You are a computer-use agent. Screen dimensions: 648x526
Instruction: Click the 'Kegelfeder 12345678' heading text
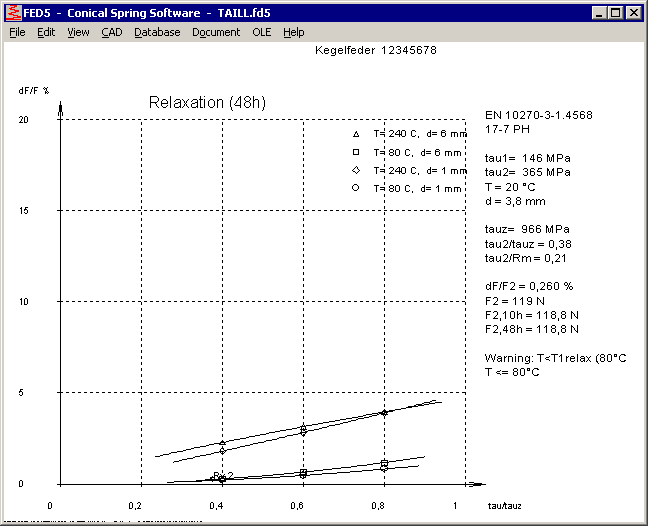tap(375, 49)
